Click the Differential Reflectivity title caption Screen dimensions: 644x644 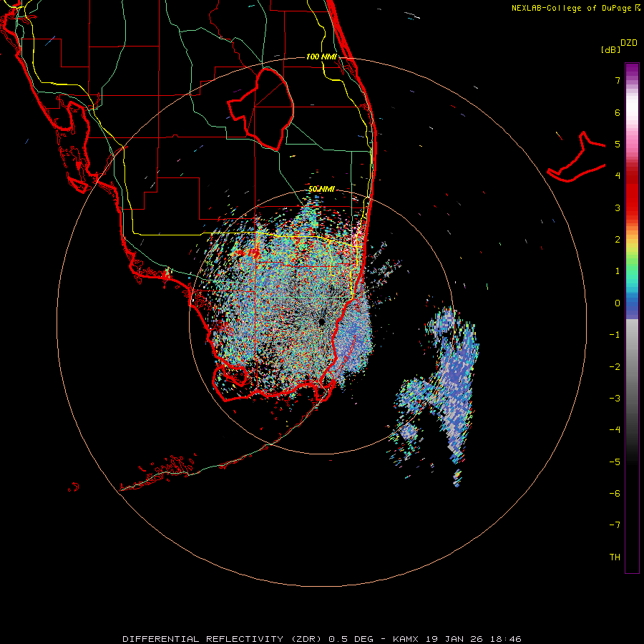(x=322, y=639)
